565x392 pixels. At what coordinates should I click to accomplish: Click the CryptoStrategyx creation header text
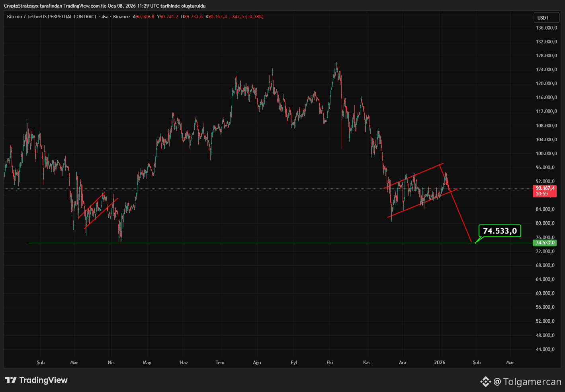[x=105, y=6]
